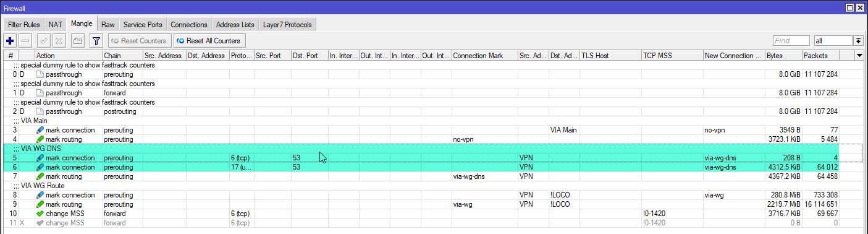Open the filter funnel icon
This screenshot has height=234, width=868.
pos(96,41)
